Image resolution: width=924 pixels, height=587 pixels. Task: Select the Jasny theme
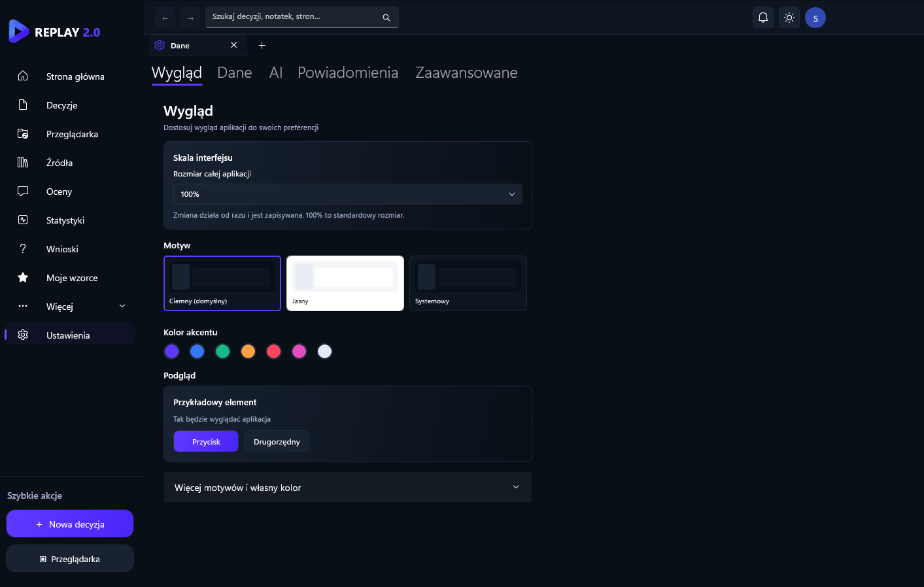click(345, 283)
